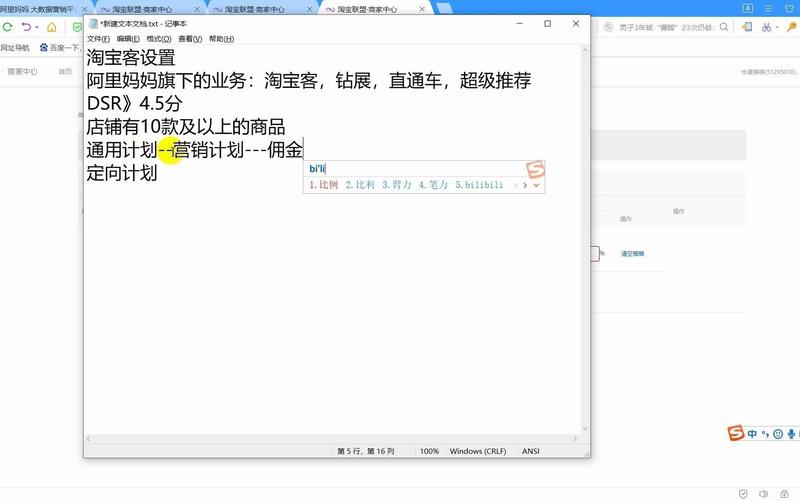Close the fourth 淘宝联盟·商家中心 browser tab
This screenshot has height=500, width=800.
422,9
